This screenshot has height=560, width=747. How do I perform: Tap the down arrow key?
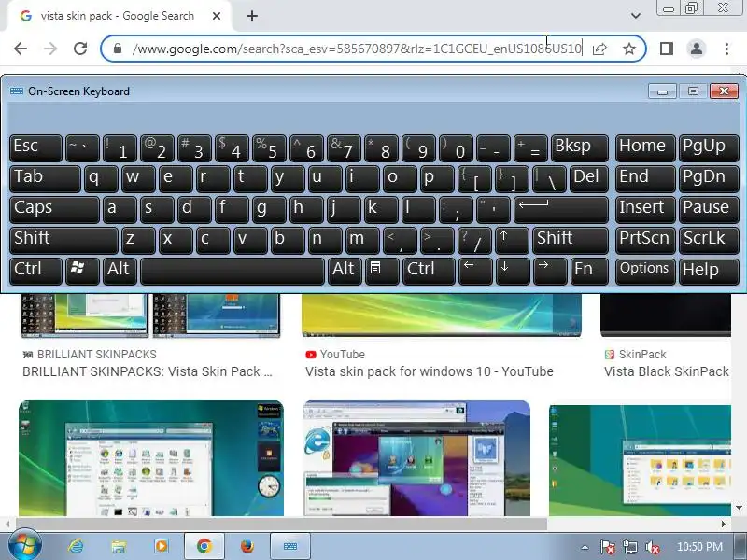tap(512, 271)
